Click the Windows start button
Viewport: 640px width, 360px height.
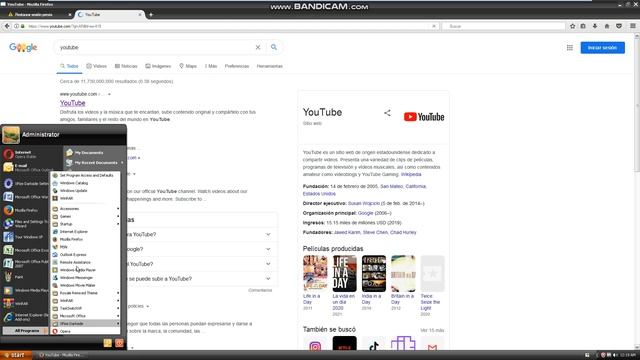(x=16, y=355)
